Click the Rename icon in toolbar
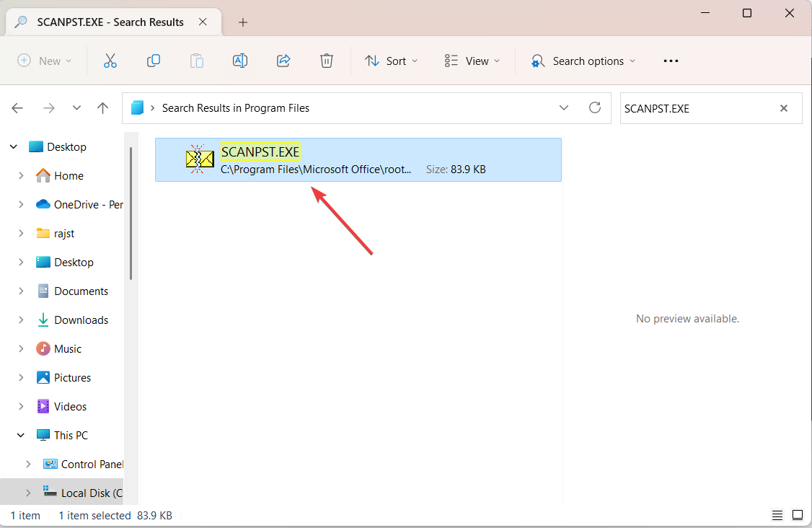 point(239,61)
